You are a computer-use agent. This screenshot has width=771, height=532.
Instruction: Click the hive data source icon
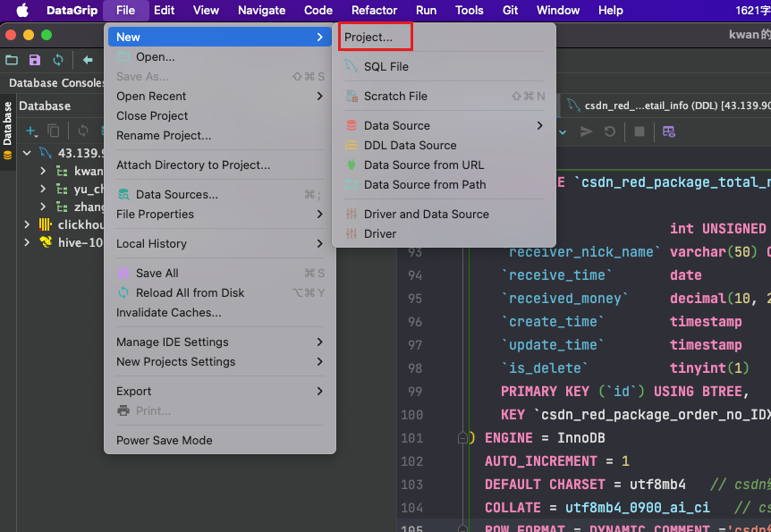click(x=46, y=242)
